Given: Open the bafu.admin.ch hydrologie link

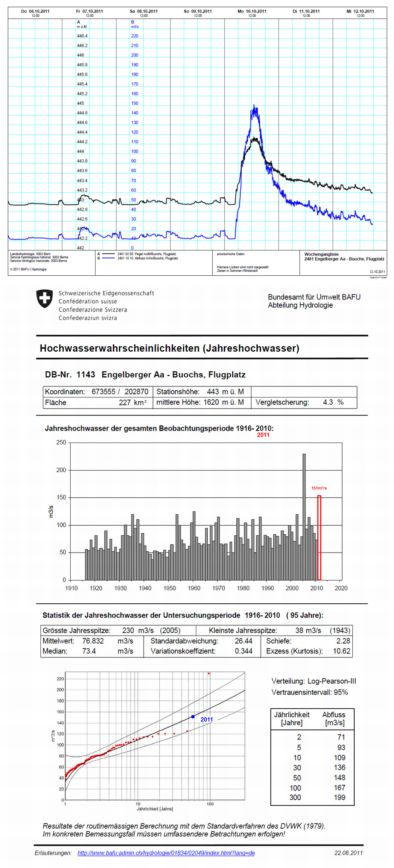Looking at the screenshot, I should click(x=166, y=853).
